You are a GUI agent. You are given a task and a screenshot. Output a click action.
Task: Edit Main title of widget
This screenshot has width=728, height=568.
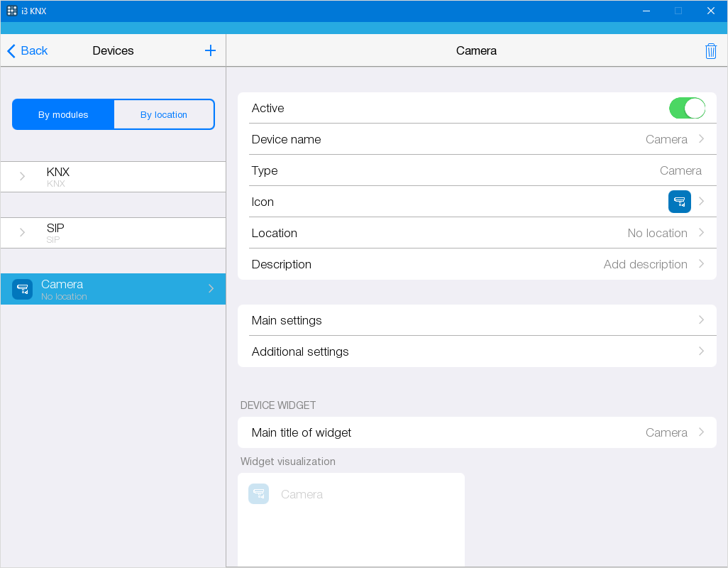(476, 432)
